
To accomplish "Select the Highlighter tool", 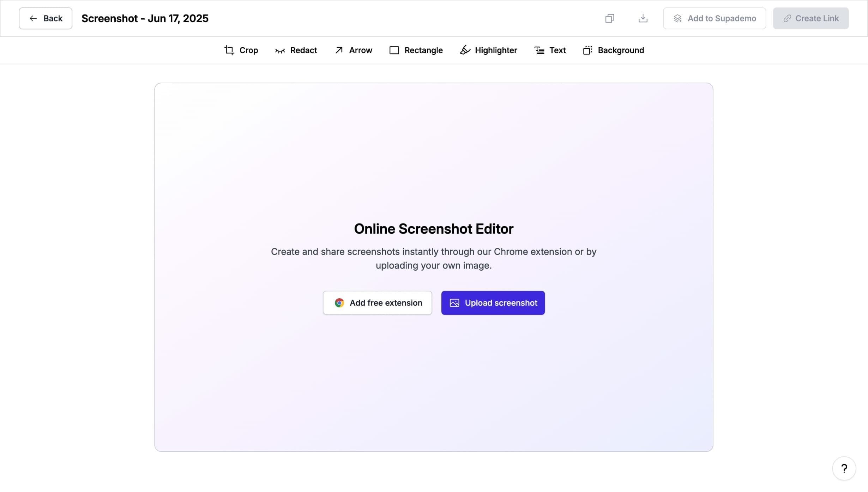I will pos(488,50).
